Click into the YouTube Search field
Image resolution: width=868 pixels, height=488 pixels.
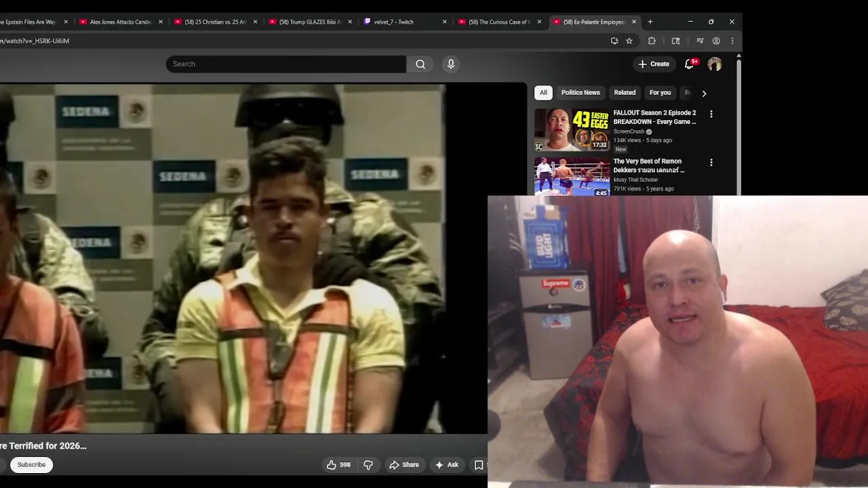click(x=286, y=64)
